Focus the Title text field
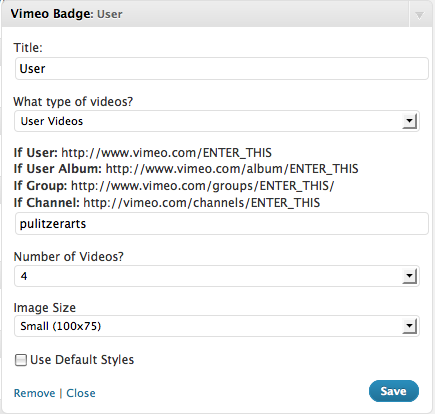The width and height of the screenshot is (435, 414). point(222,69)
